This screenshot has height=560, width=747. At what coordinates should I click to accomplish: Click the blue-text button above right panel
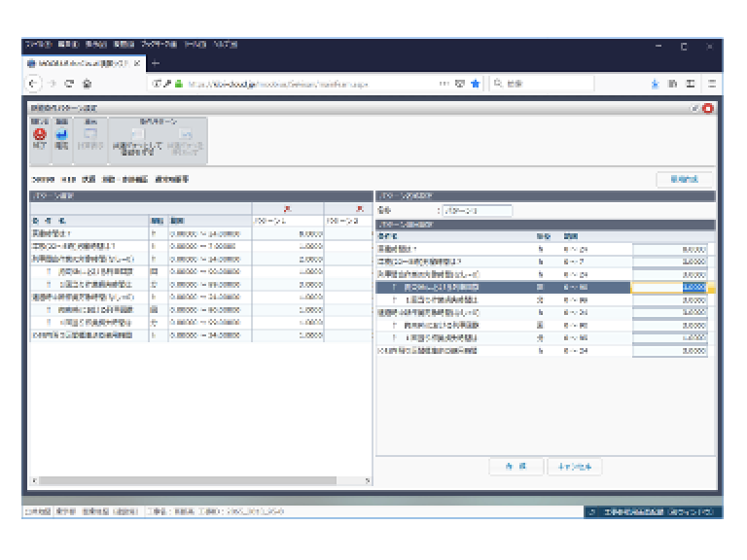(684, 179)
